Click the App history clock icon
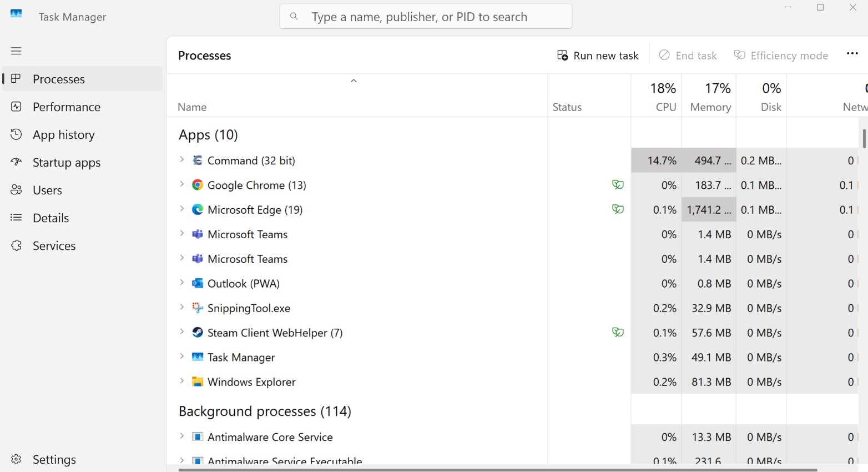Viewport: 868px width, 472px height. (16, 134)
